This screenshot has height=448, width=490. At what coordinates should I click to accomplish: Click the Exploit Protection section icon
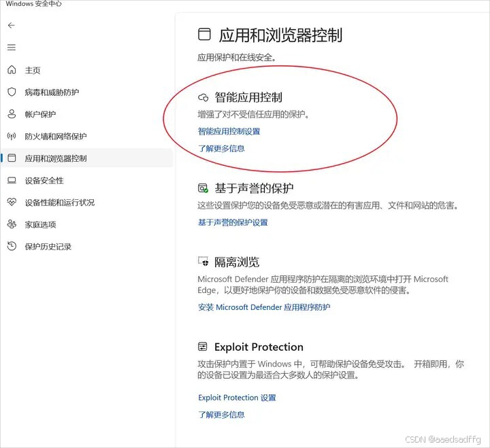pyautogui.click(x=203, y=347)
